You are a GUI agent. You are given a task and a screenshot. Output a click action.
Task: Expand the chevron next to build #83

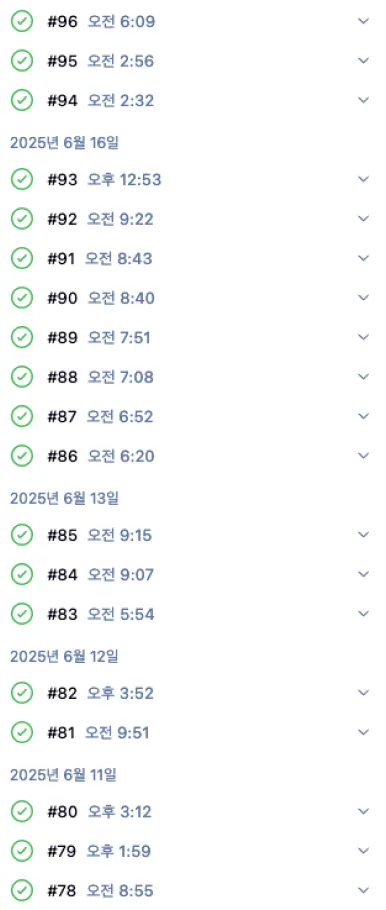(x=364, y=613)
